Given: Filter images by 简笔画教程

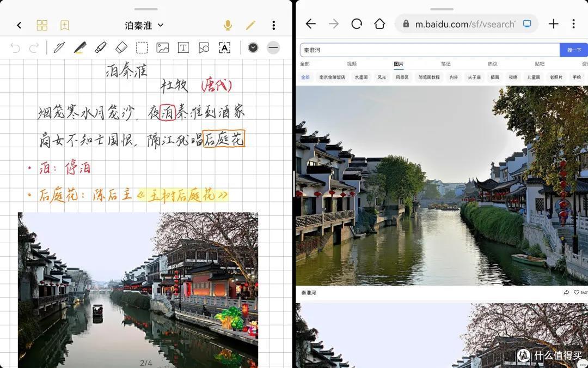Looking at the screenshot, I should (429, 77).
